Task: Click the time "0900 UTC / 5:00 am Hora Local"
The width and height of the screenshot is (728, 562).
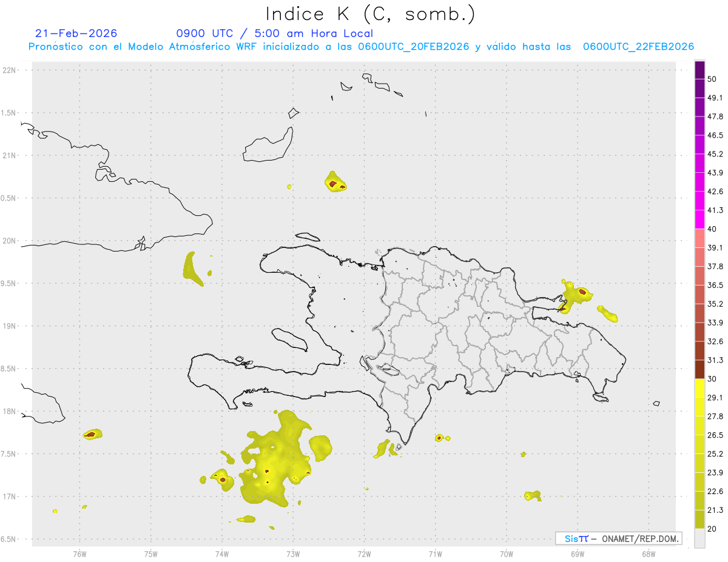Action: pos(275,33)
